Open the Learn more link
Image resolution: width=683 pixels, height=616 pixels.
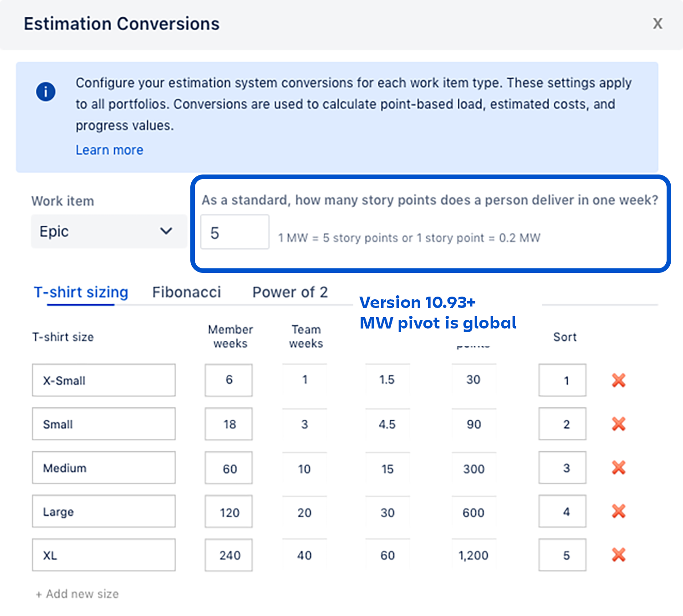[109, 150]
